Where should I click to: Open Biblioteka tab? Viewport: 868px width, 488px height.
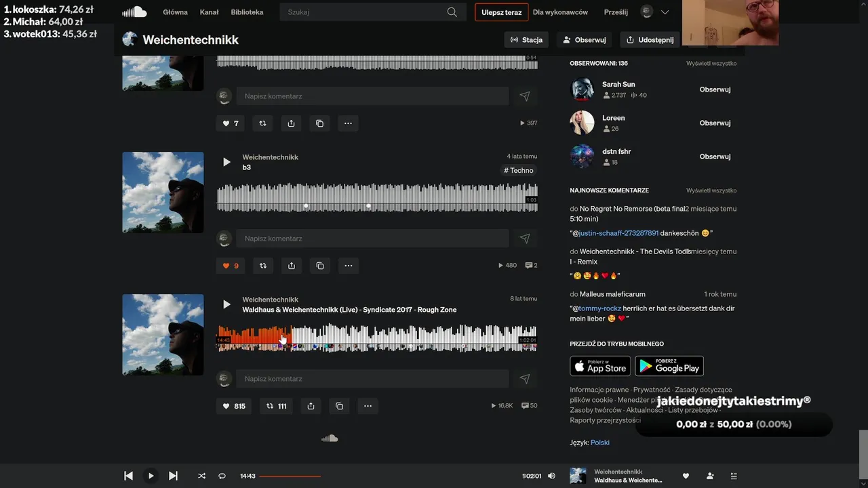tap(247, 12)
